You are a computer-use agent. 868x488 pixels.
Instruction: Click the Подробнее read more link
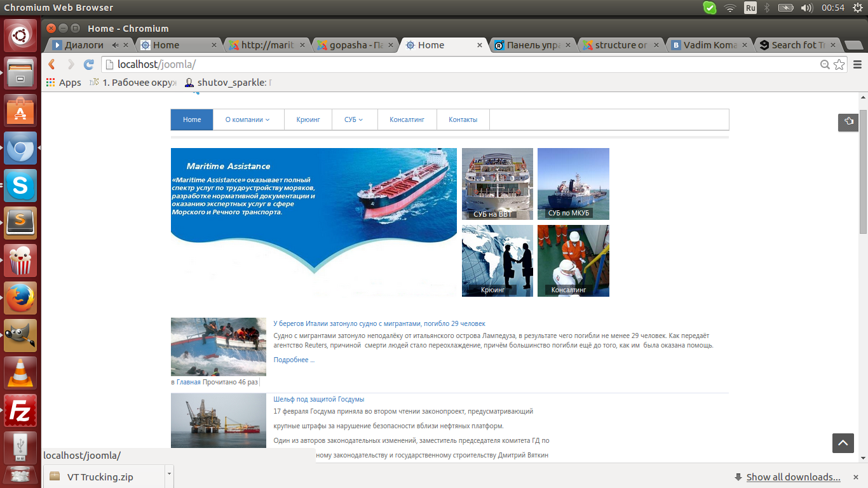tap(294, 360)
